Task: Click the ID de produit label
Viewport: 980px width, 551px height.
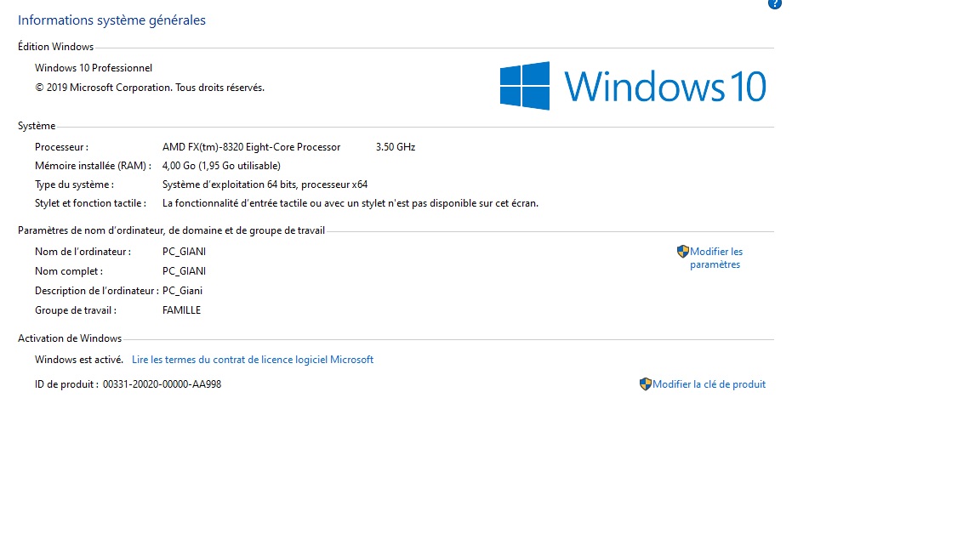Action: (x=66, y=385)
